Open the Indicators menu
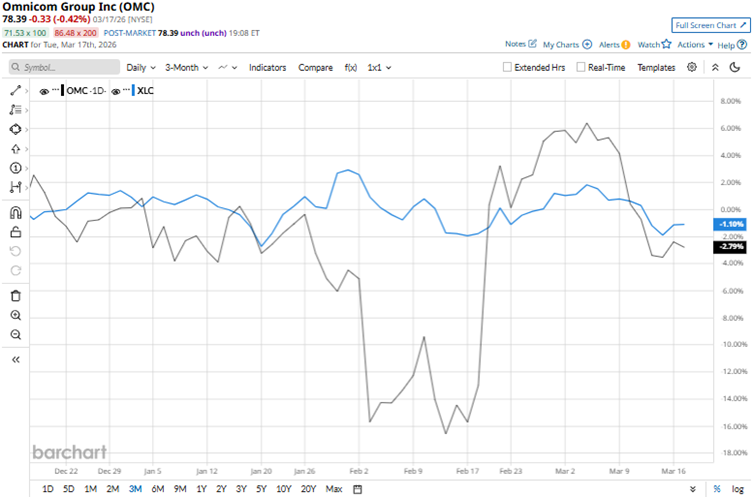The image size is (752, 497). (x=267, y=68)
